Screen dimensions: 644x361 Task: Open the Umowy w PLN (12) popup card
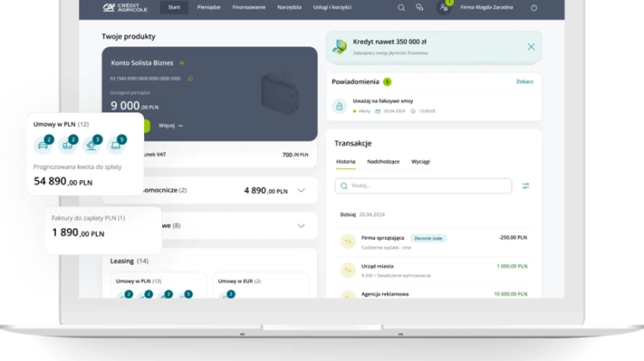(85, 153)
